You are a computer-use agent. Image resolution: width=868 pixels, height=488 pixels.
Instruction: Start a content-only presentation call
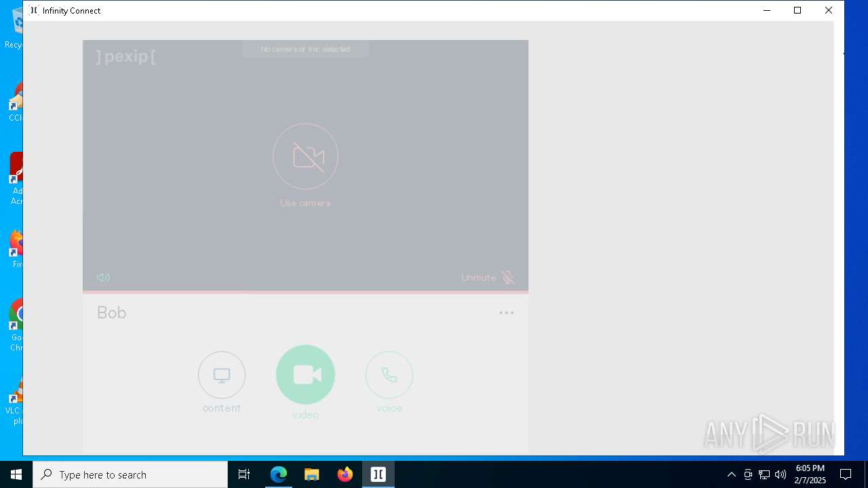pyautogui.click(x=222, y=375)
